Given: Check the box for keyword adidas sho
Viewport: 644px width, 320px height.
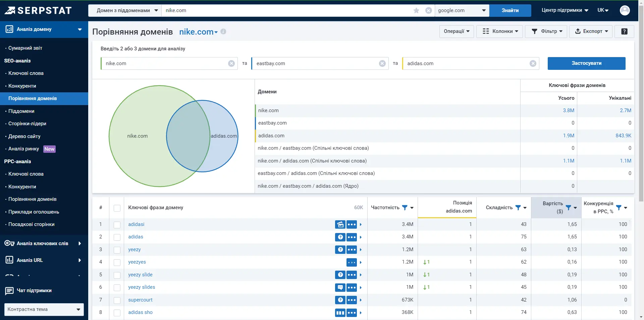Looking at the screenshot, I should pyautogui.click(x=117, y=313).
